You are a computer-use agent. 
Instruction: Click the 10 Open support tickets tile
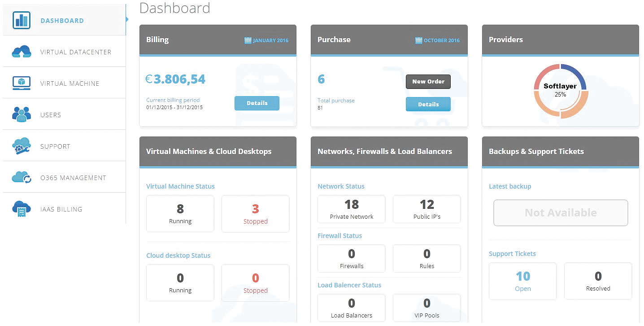[x=523, y=281]
